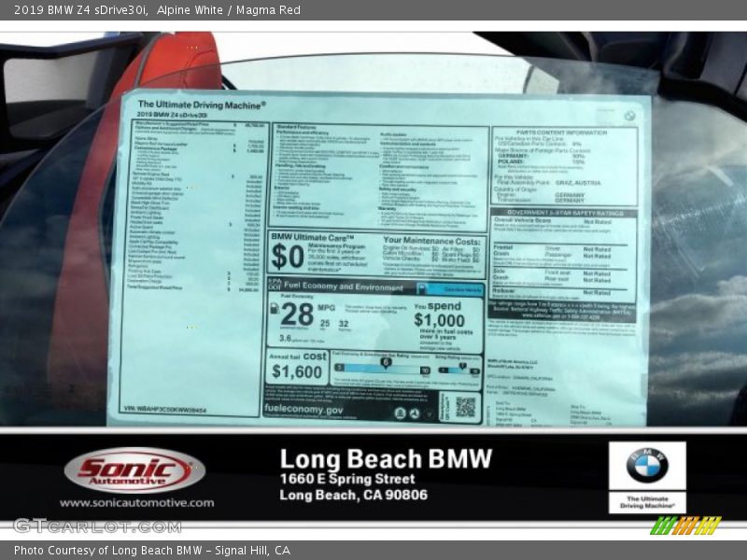Scan the Smartphone QR Code on the fuel label
This screenshot has width=747, height=560.
464,408
